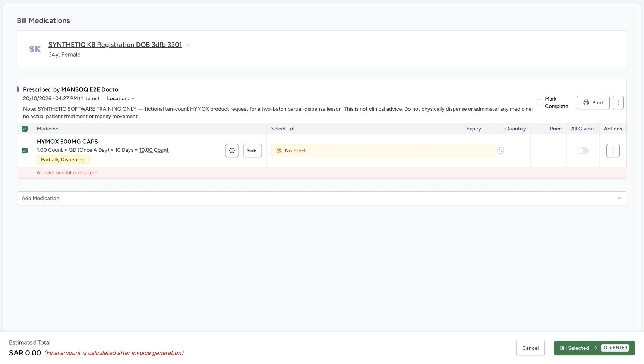This screenshot has width=644, height=364.
Task: Click the All Given? column header
Action: click(x=583, y=129)
